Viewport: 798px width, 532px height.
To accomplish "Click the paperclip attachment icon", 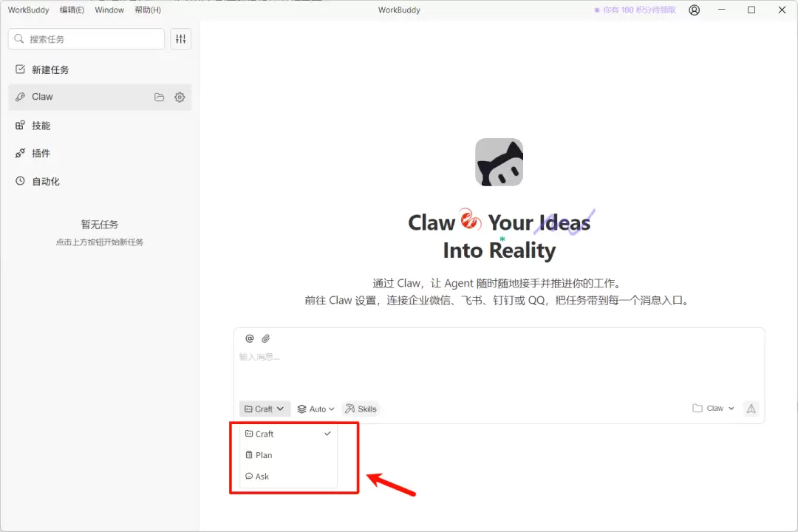I will click(x=266, y=338).
